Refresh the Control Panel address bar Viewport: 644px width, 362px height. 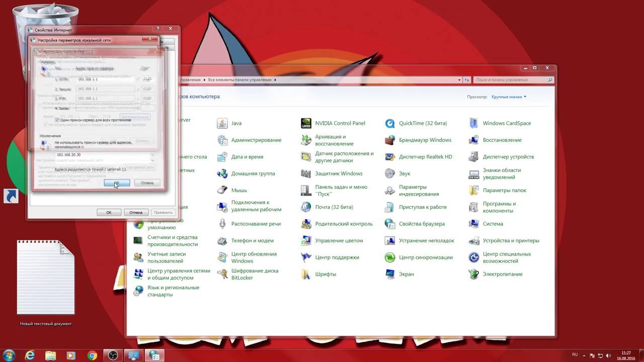point(467,80)
